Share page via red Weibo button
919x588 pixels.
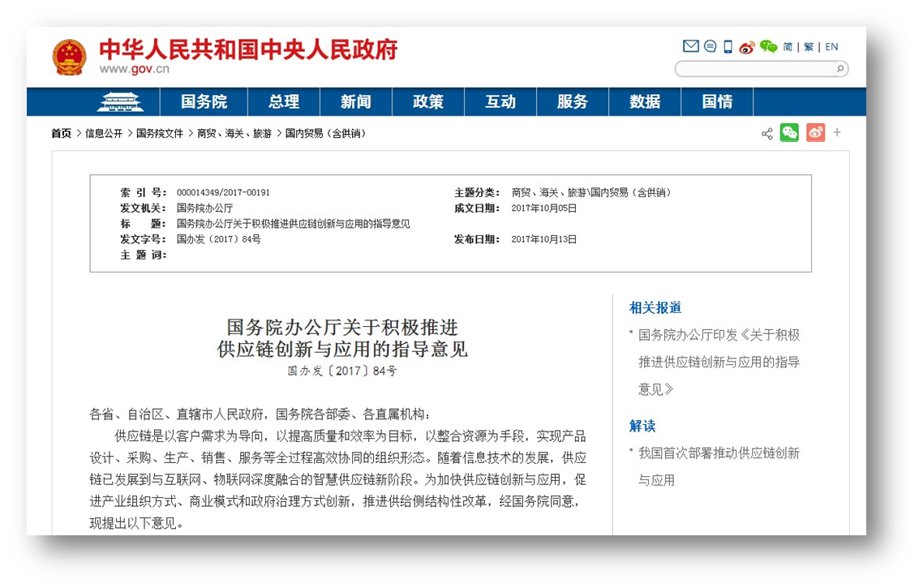click(x=815, y=133)
